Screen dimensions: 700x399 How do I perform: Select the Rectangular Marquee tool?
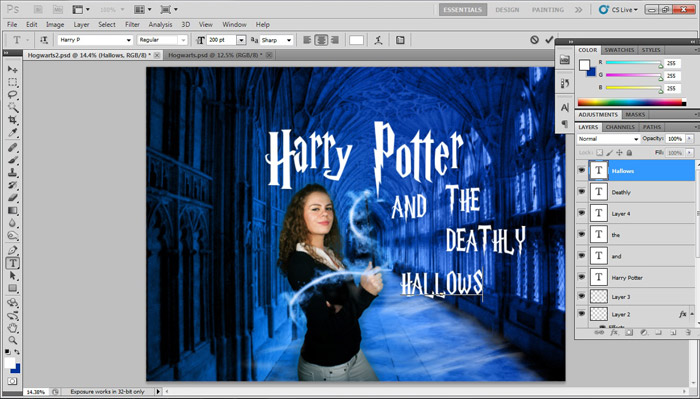(12, 82)
